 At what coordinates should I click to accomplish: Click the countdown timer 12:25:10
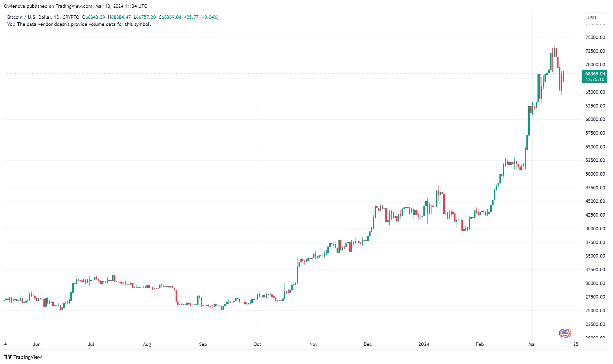(x=595, y=79)
